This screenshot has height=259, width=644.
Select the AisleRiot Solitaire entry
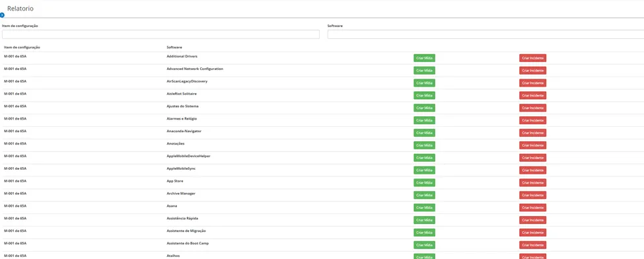tap(182, 94)
